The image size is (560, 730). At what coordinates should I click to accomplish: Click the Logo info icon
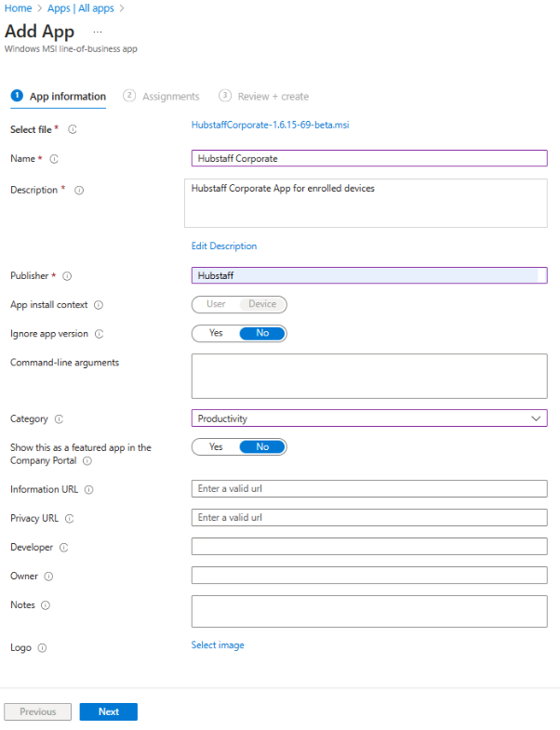pyautogui.click(x=43, y=648)
